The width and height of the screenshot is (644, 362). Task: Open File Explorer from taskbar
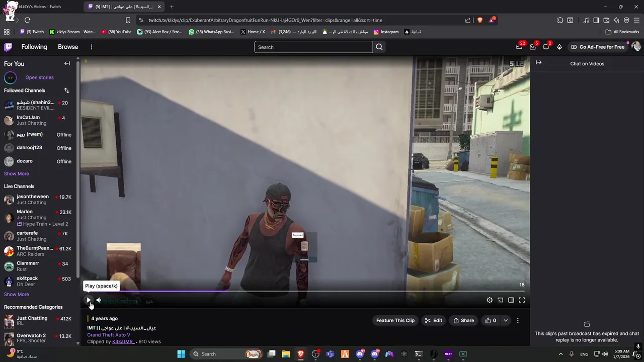(286, 354)
